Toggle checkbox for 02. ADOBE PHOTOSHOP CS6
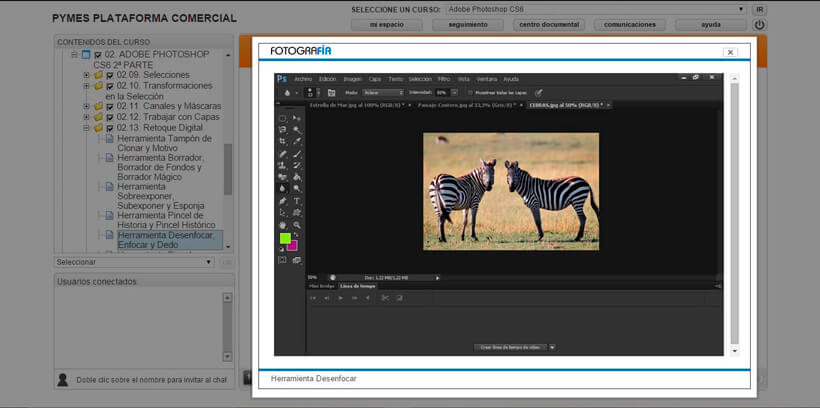The image size is (820, 408). pyautogui.click(x=98, y=54)
